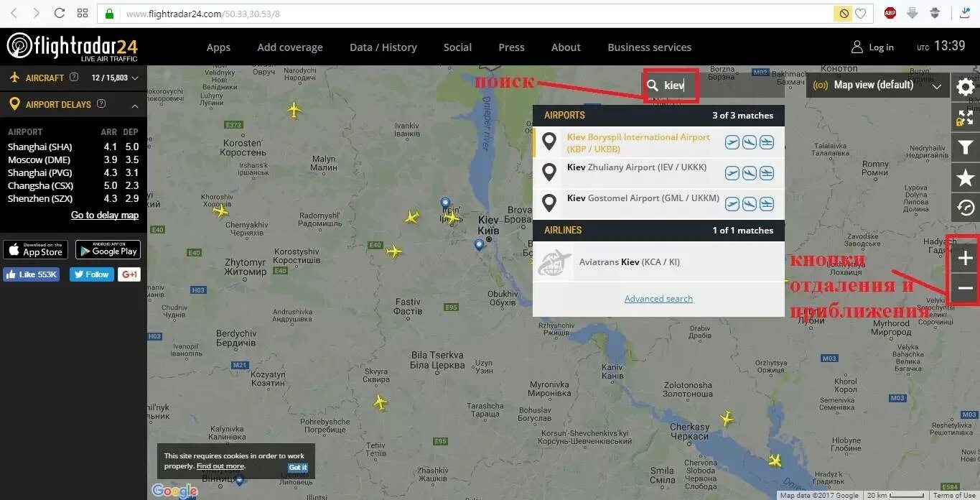980x500 pixels.
Task: Click Changsha (CSX) delay row
Action: 73,185
